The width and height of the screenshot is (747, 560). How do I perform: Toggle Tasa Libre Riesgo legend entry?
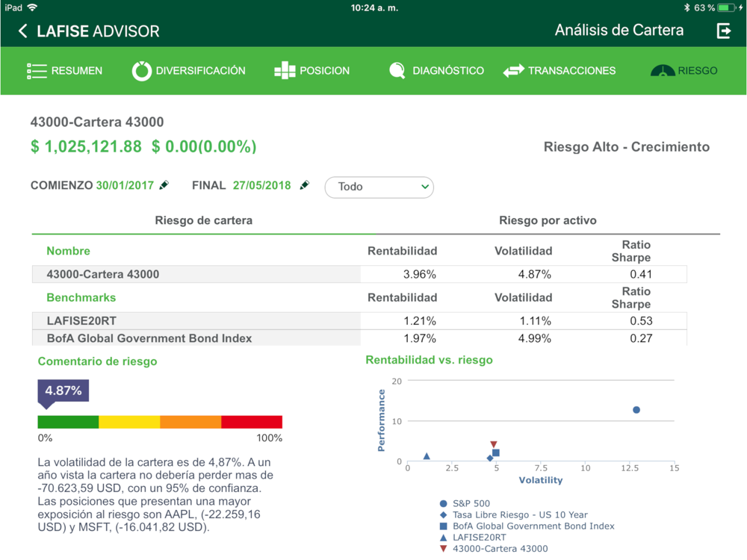click(x=514, y=514)
